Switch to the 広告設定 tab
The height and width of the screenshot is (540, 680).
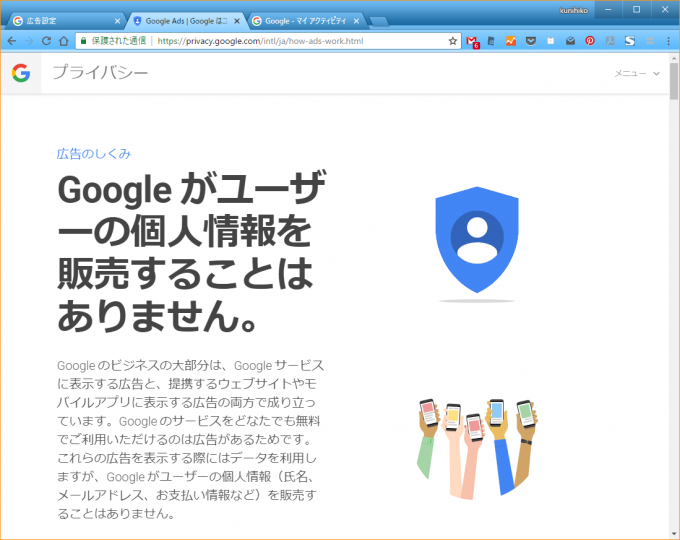pyautogui.click(x=63, y=21)
